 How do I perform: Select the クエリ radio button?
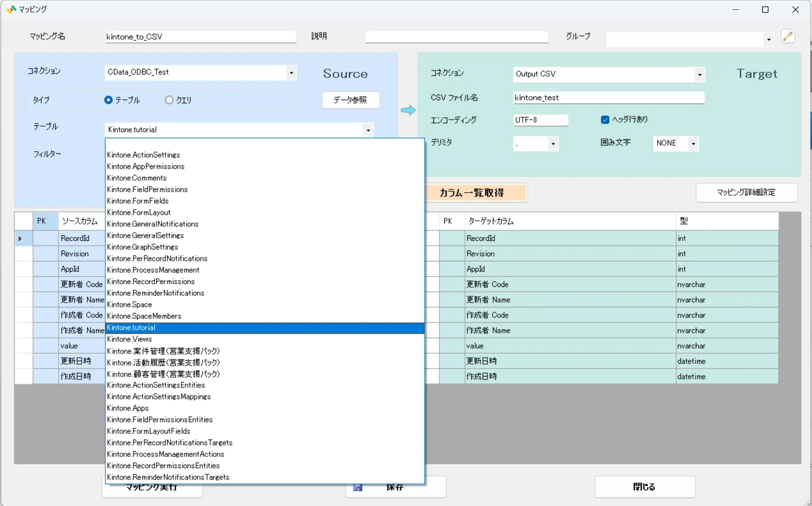point(169,100)
